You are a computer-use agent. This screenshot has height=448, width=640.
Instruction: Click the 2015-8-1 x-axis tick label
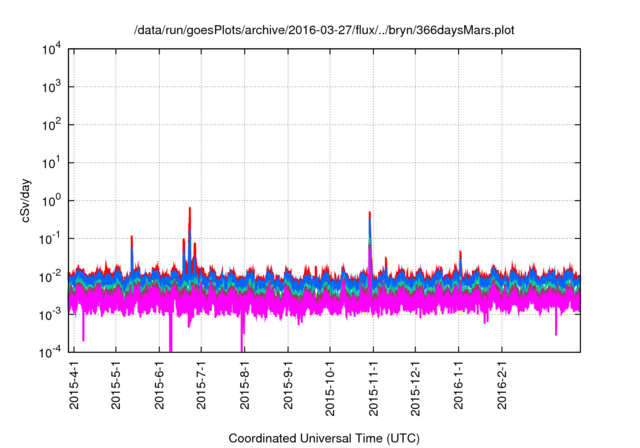244,385
